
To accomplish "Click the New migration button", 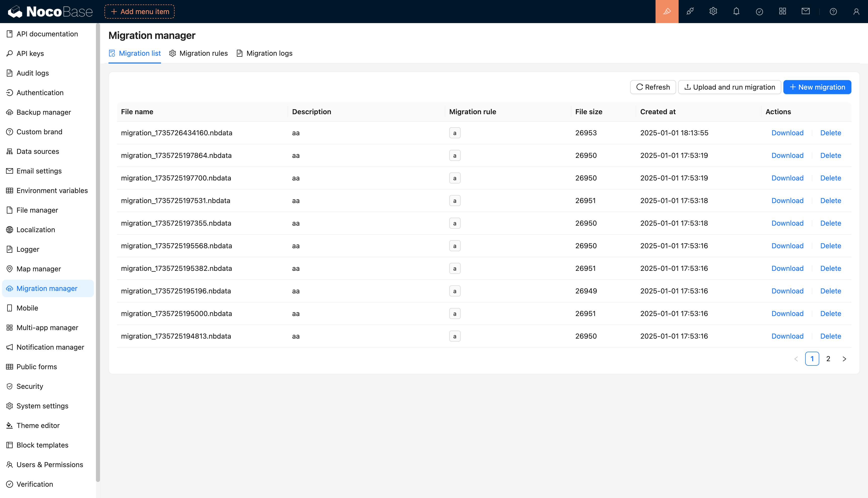I will [817, 87].
